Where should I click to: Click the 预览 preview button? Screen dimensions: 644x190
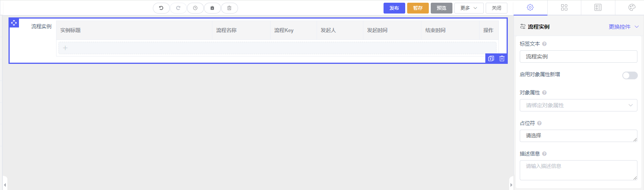441,8
